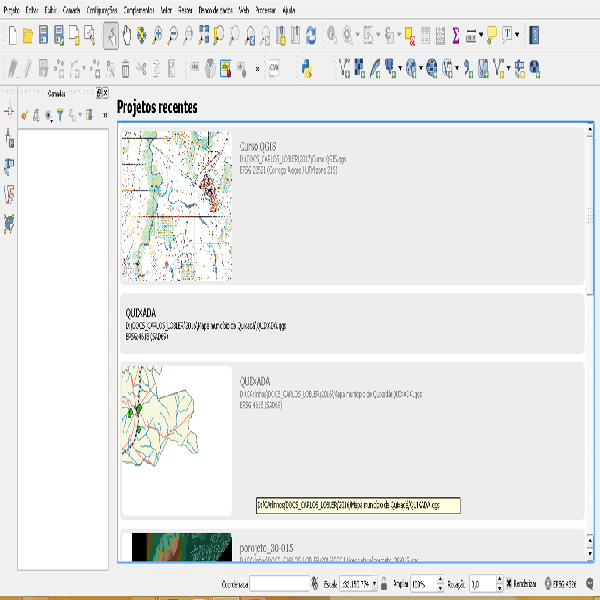Screen dimensions: 600x600
Task: Click the Add Vector Layer icon
Action: 345,68
